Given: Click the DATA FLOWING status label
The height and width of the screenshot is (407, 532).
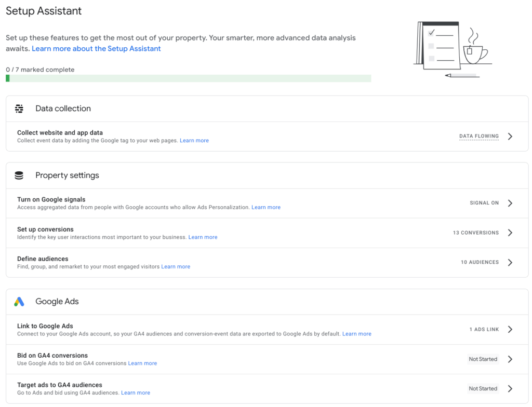Looking at the screenshot, I should (478, 136).
